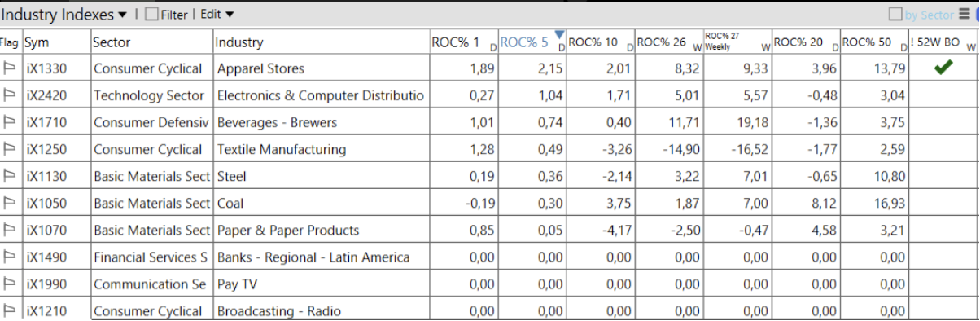Expand the Edit dropdown menu
This screenshot has width=980, height=321.
pyautogui.click(x=217, y=14)
